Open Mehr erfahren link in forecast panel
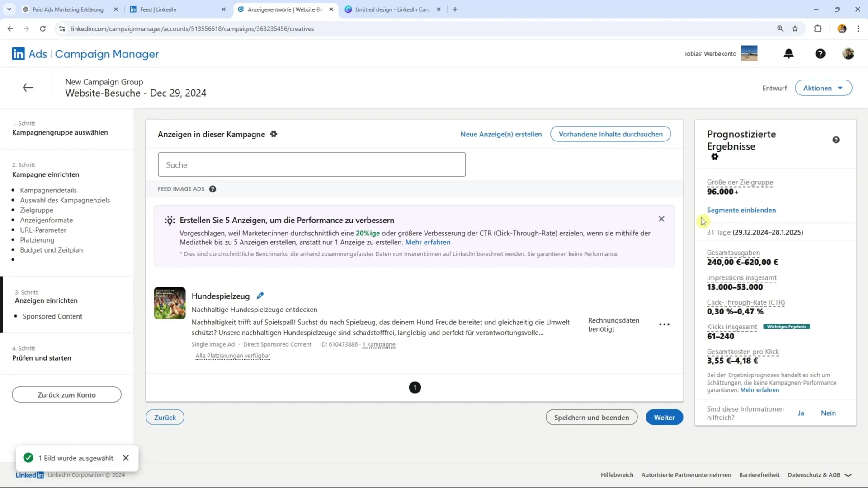868x488 pixels. pos(759,390)
